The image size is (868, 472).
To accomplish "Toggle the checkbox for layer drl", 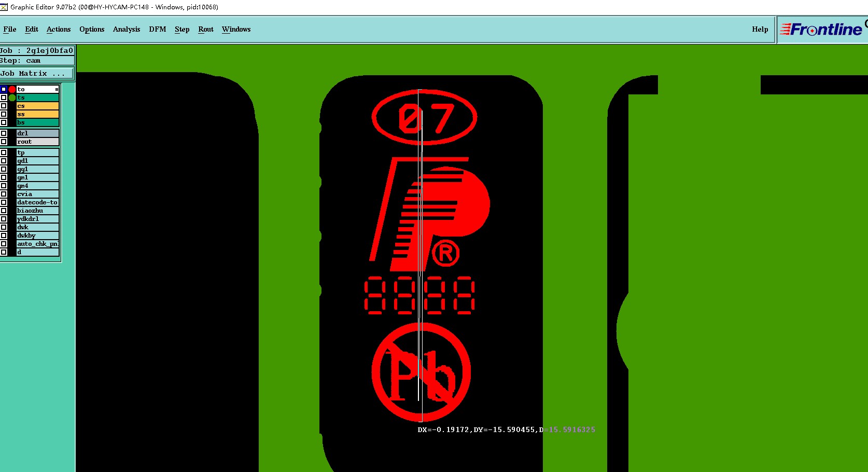I will pos(4,133).
